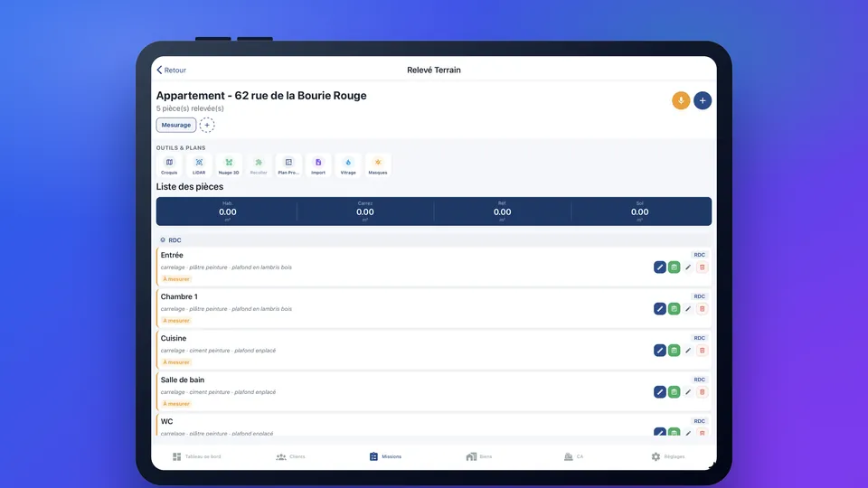Open the green clipboard icon for Cuisine
This screenshot has width=868, height=488.
click(x=674, y=351)
